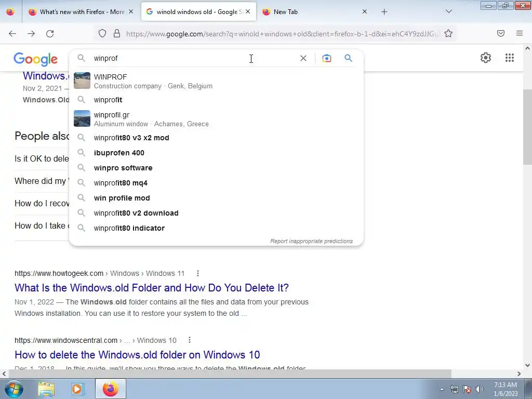Image resolution: width=532 pixels, height=399 pixels.
Task: Click Firefox taskbar button
Action: pos(111,389)
